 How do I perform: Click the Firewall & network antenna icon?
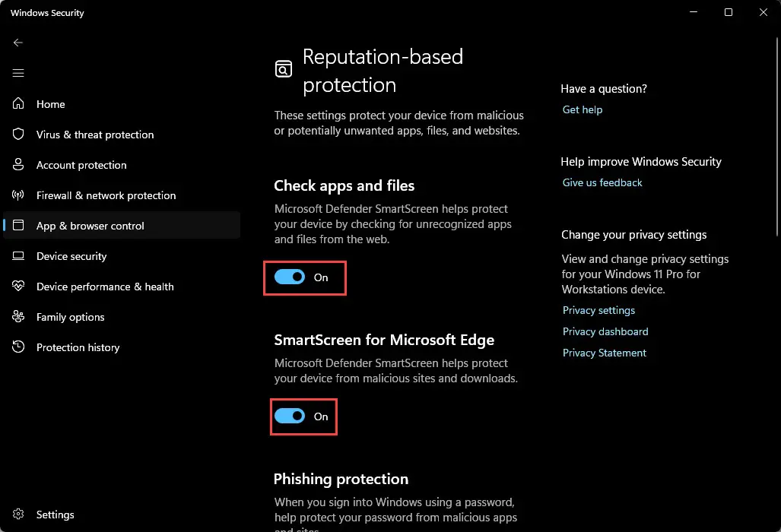[18, 195]
